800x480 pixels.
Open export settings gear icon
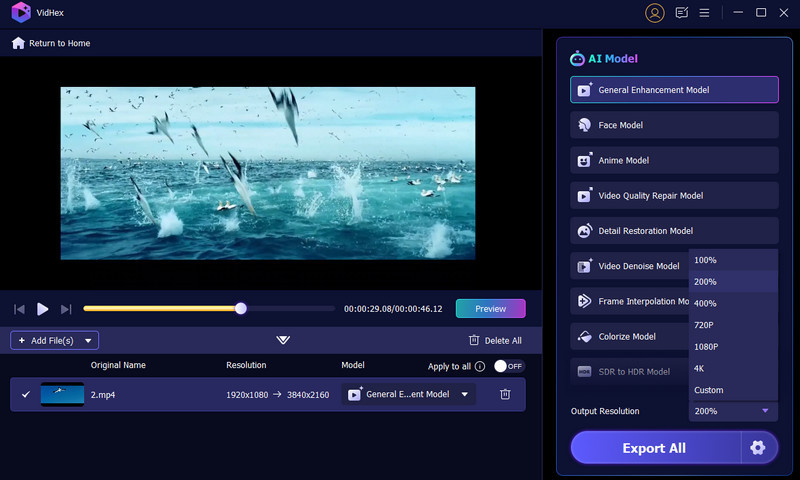point(757,448)
